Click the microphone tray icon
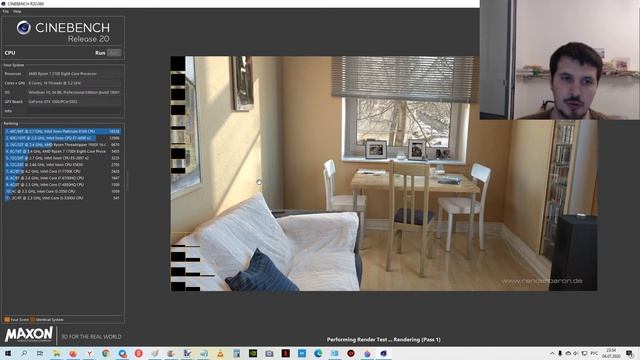 point(560,353)
